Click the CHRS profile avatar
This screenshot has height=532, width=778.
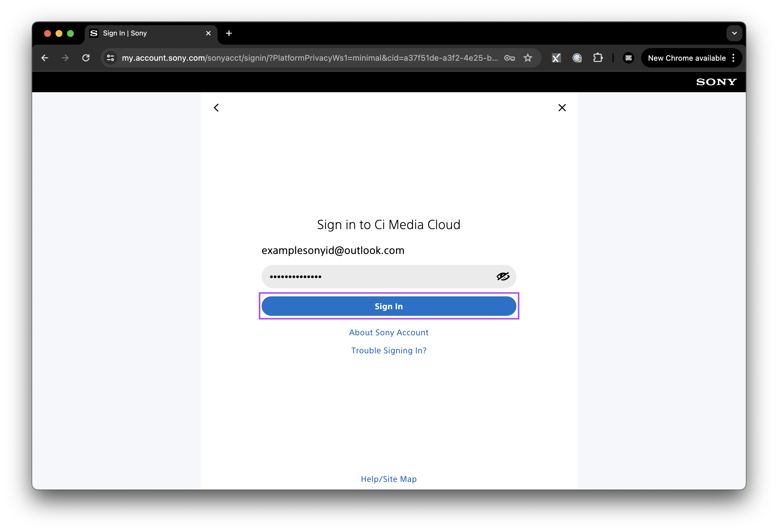pos(628,58)
